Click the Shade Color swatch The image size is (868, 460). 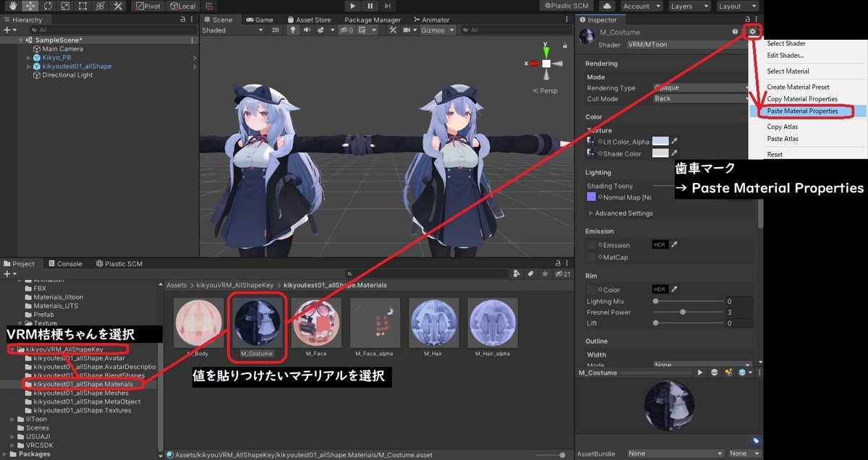pos(660,153)
